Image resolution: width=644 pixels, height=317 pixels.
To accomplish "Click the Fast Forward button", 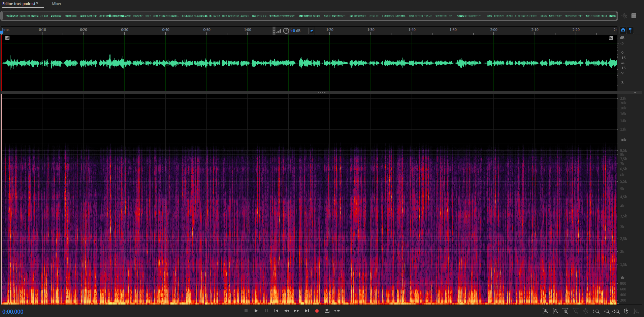I will click(296, 311).
